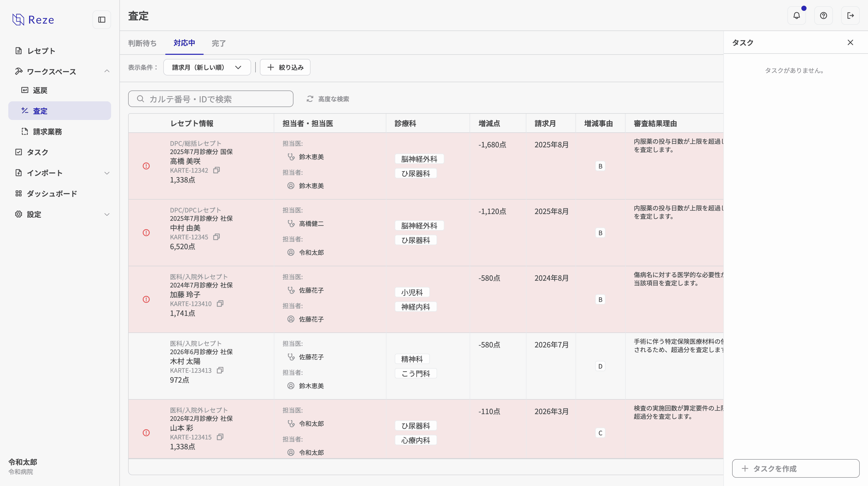
Task: Close the タスク panel
Action: (850, 42)
